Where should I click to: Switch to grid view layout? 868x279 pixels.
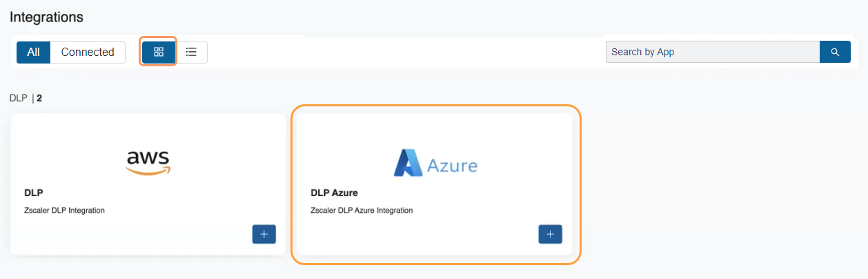point(159,52)
